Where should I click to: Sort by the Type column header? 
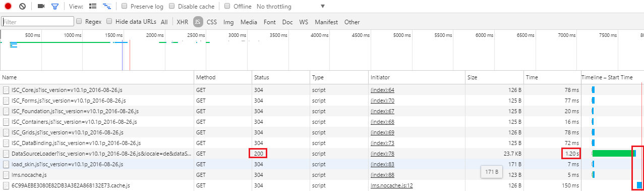click(x=339, y=77)
